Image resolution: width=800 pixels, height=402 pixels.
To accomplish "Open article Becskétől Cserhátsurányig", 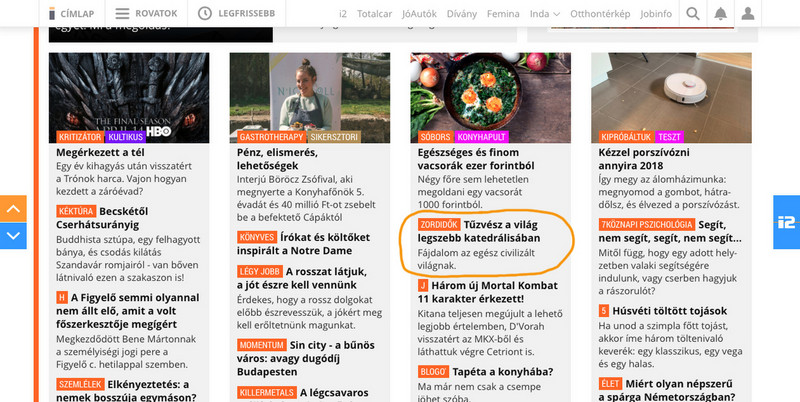I will (102, 218).
